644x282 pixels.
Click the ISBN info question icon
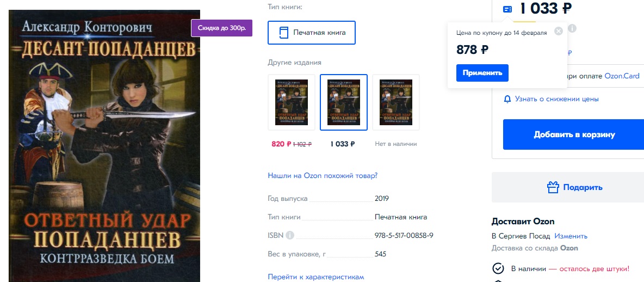[290, 236]
